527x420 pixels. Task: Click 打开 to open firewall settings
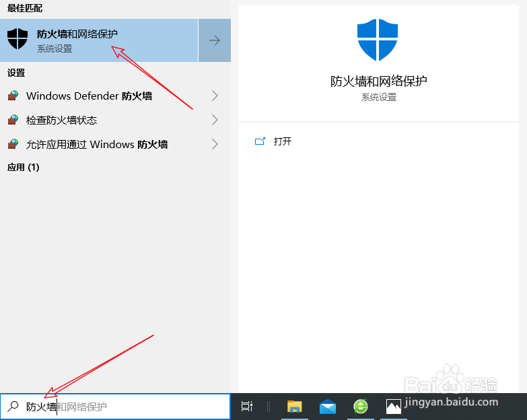pos(282,141)
